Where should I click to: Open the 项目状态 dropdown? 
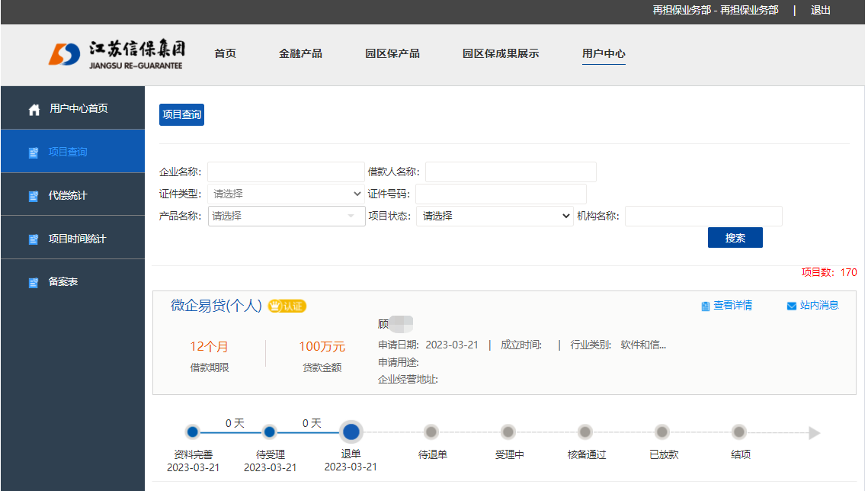495,217
